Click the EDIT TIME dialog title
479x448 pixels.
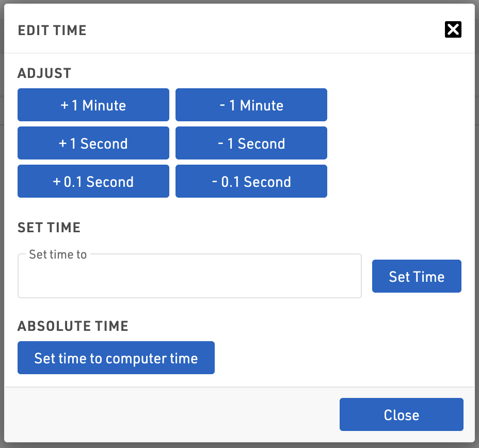[52, 30]
